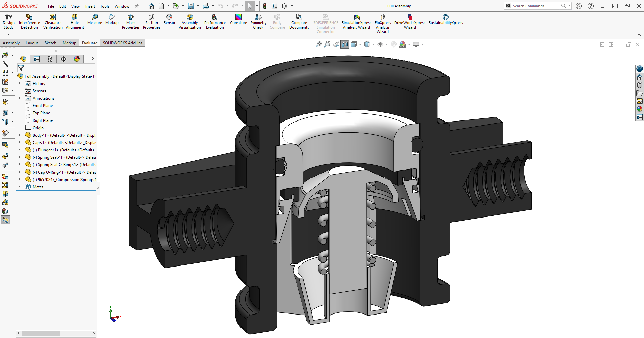The height and width of the screenshot is (338, 644).
Task: Switch to the Layout tab
Action: [32, 43]
